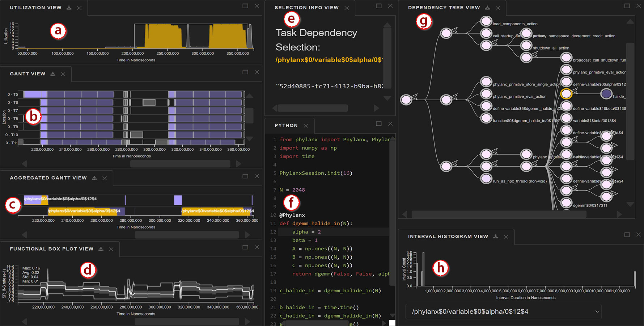Maximize the Python panel
Screen dimensions: 644x326
(x=379, y=124)
